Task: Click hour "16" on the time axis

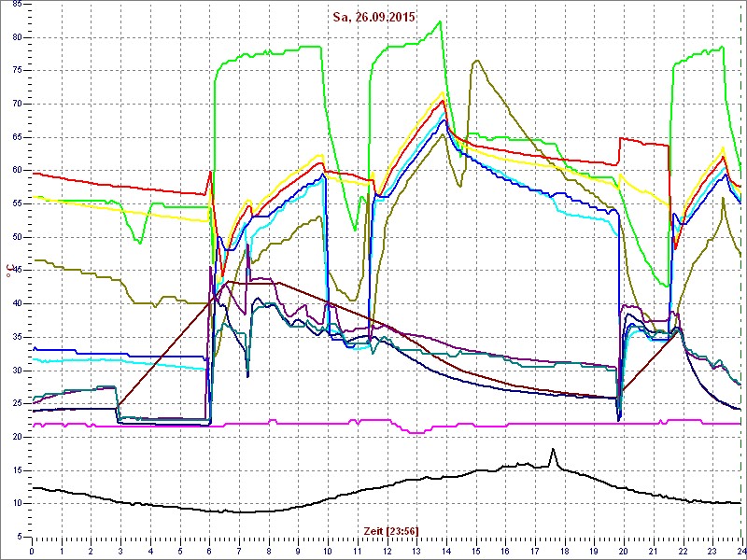Action: (x=504, y=551)
